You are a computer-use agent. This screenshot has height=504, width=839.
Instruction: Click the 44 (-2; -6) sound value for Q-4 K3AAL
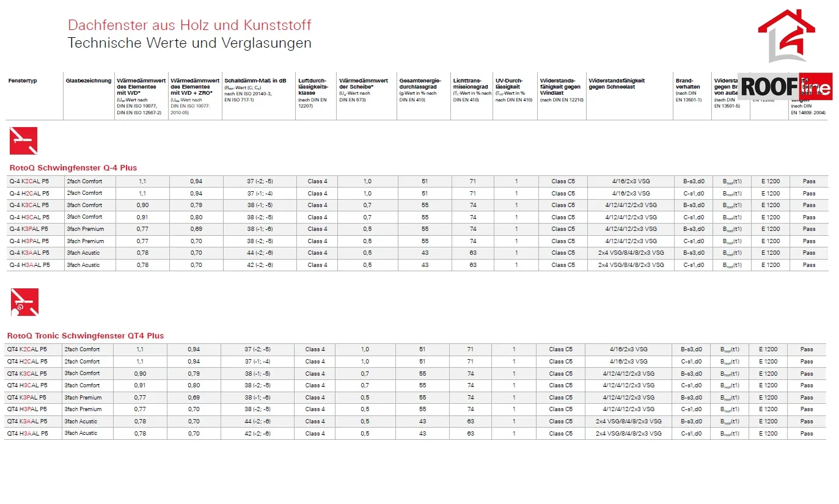(x=260, y=253)
